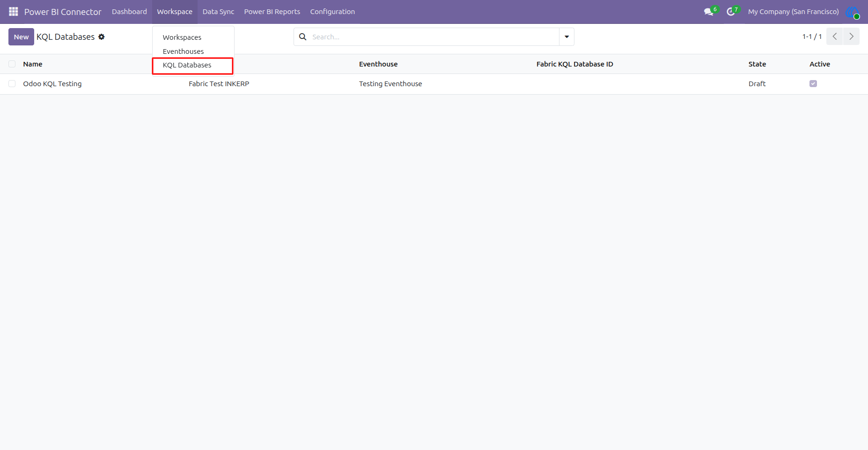Image resolution: width=868 pixels, height=450 pixels.
Task: Sort by the Eventhouse column header
Action: [x=378, y=64]
